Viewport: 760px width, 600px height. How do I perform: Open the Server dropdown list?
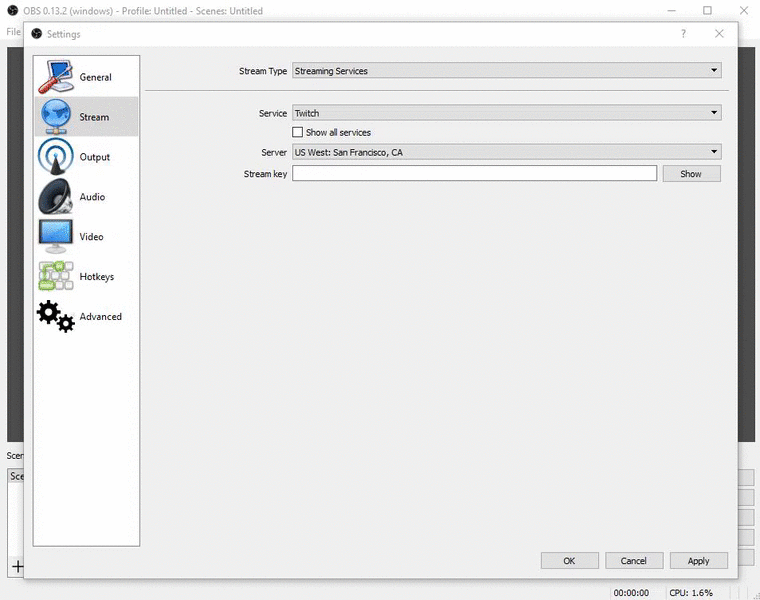point(507,152)
